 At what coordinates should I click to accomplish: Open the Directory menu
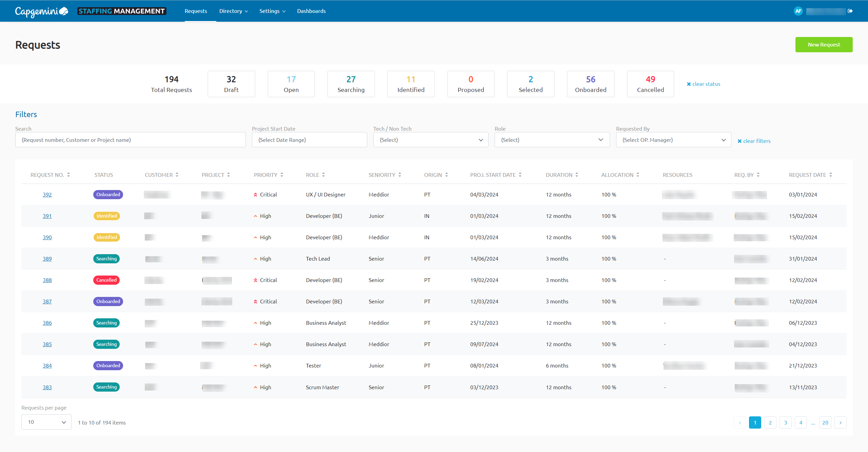[x=233, y=11]
